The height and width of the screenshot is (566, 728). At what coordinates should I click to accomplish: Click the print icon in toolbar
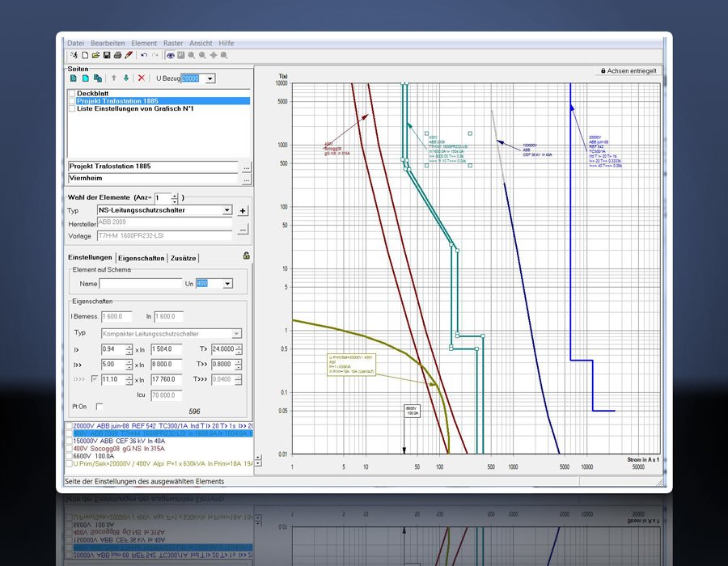point(118,55)
